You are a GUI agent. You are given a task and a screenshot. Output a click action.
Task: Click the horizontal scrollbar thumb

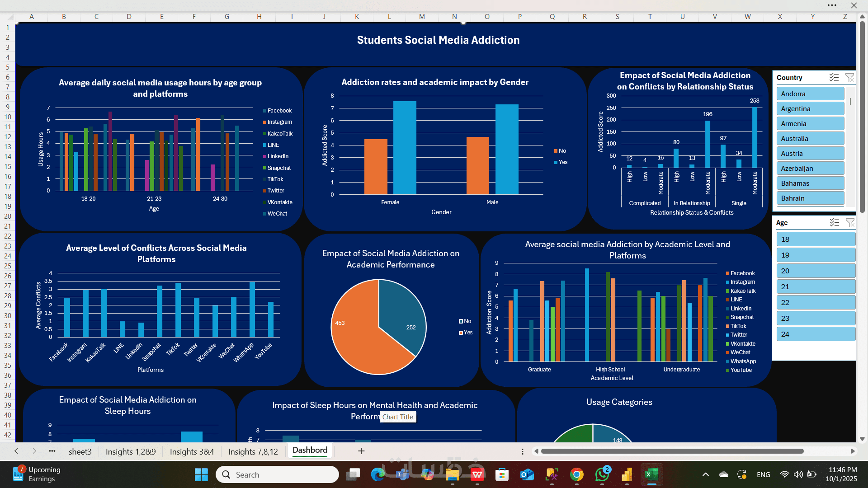(672, 451)
